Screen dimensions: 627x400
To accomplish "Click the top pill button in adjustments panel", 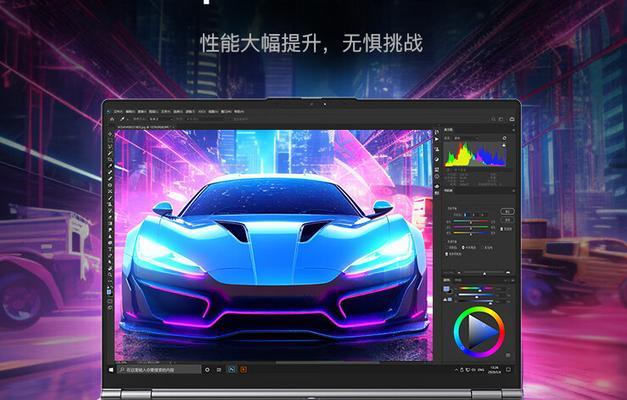I will [x=507, y=211].
